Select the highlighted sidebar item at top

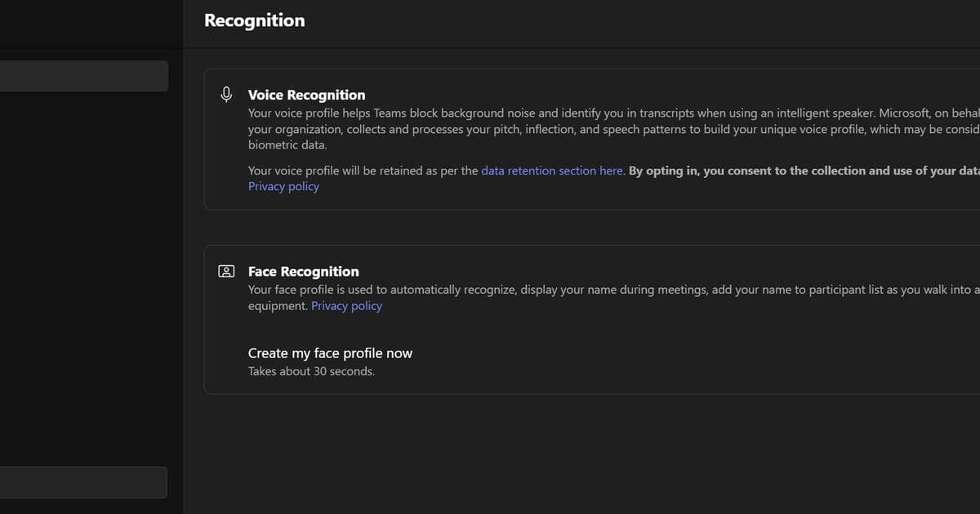pyautogui.click(x=84, y=76)
